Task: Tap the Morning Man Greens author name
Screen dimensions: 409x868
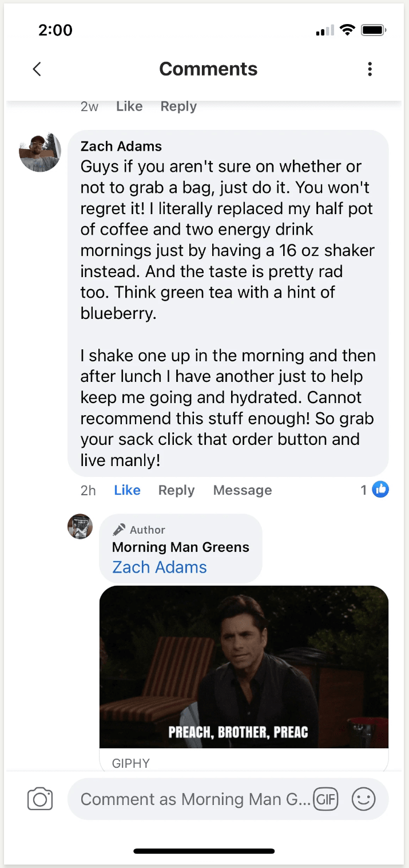Action: pos(181,547)
